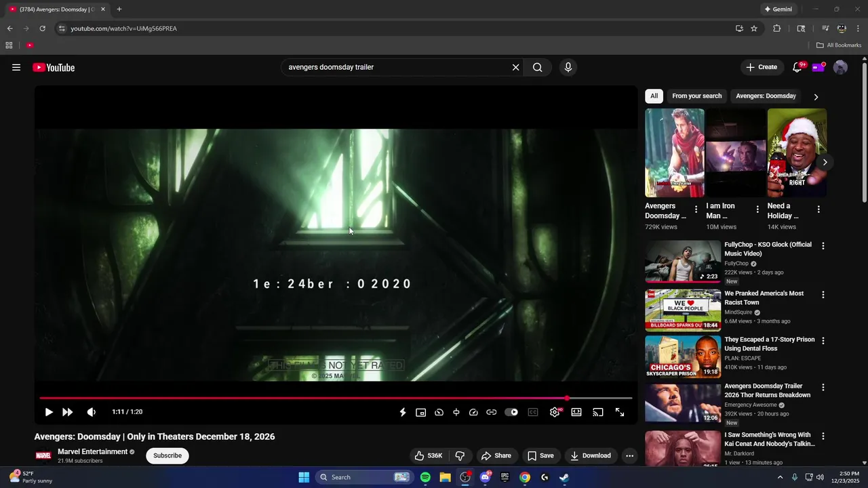Enable picture-in-picture mode icon
Image resolution: width=868 pixels, height=488 pixels.
click(420, 412)
